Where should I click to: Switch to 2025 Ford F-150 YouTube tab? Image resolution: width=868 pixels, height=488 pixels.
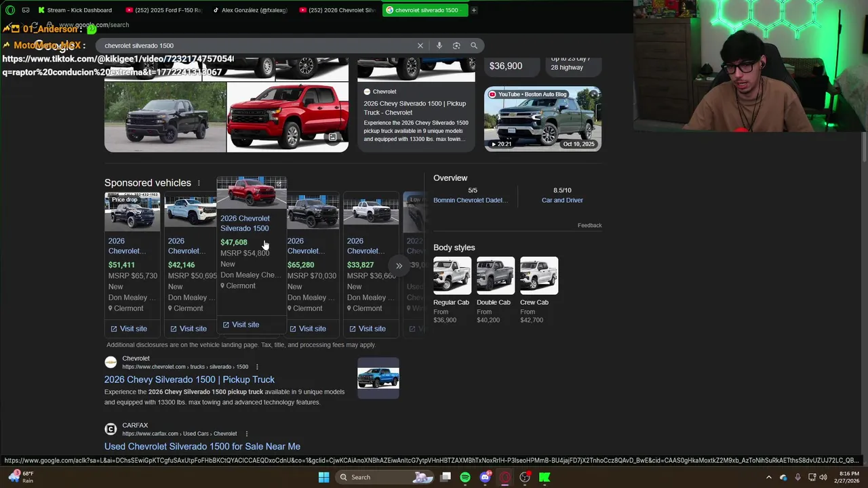click(163, 10)
